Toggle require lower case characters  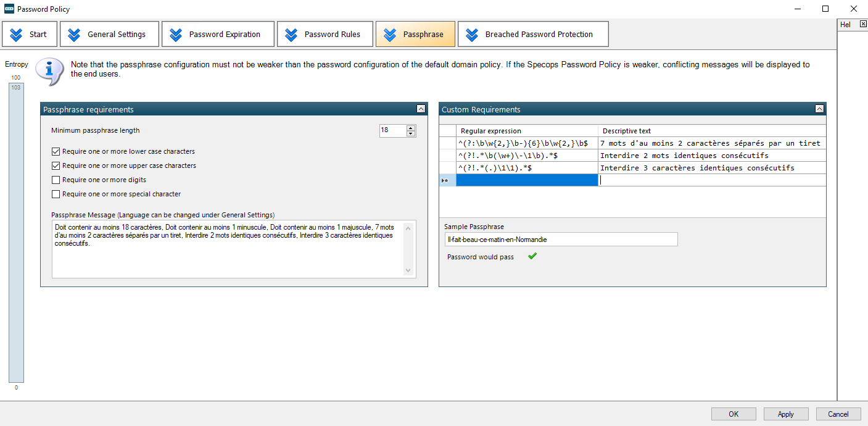(56, 151)
